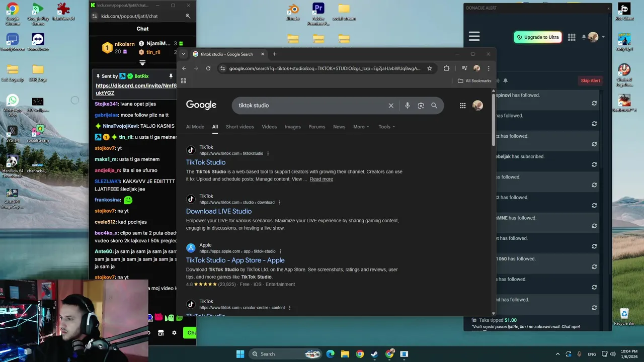The height and width of the screenshot is (362, 644).
Task: Switch to the Images tab
Action: coord(293,127)
